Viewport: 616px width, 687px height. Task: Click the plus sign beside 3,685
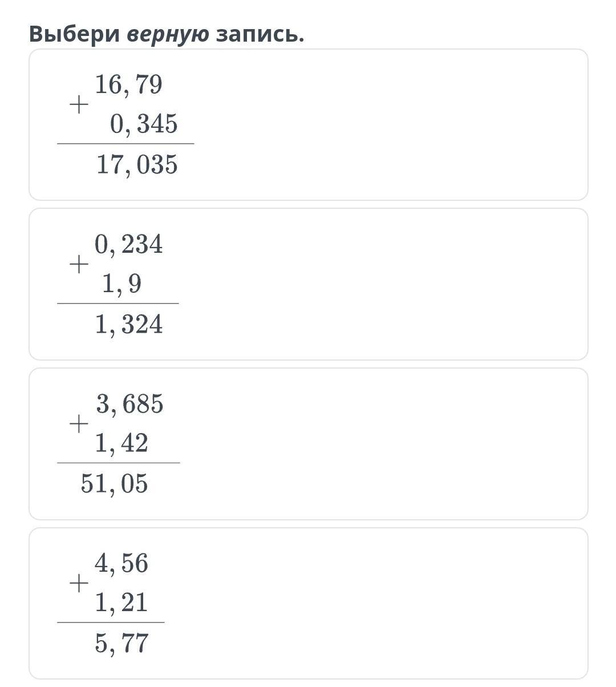pyautogui.click(x=79, y=424)
